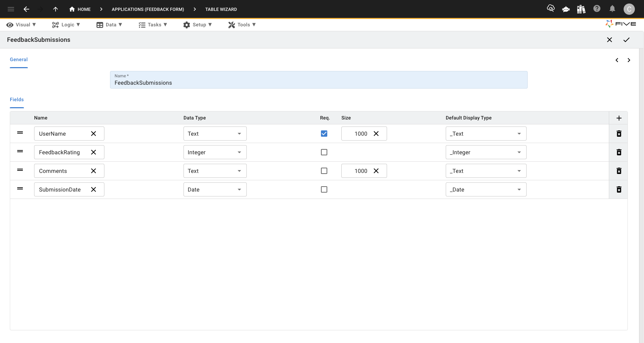This screenshot has width=644, height=343.
Task: Open the hamburger navigation menu
Action: point(11,9)
